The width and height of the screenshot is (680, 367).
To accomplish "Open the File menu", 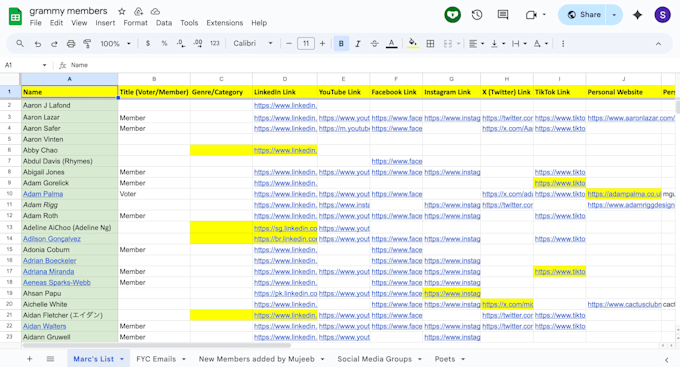I will pos(36,23).
